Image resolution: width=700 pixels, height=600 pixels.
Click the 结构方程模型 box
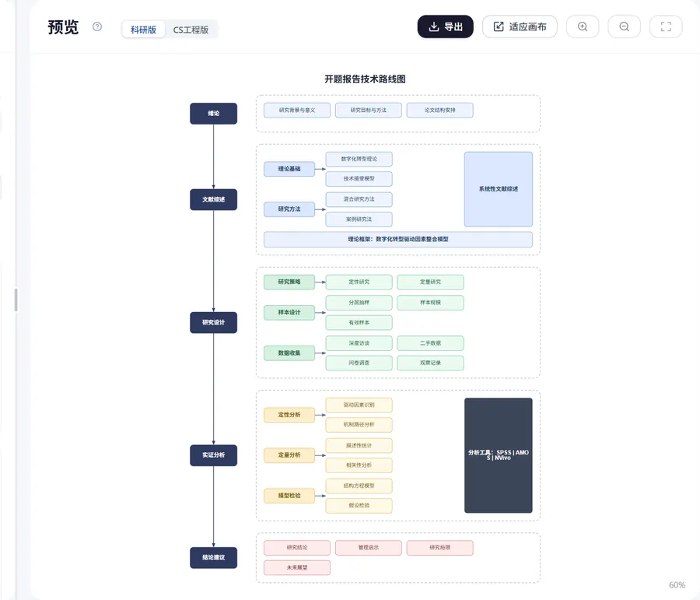(359, 486)
